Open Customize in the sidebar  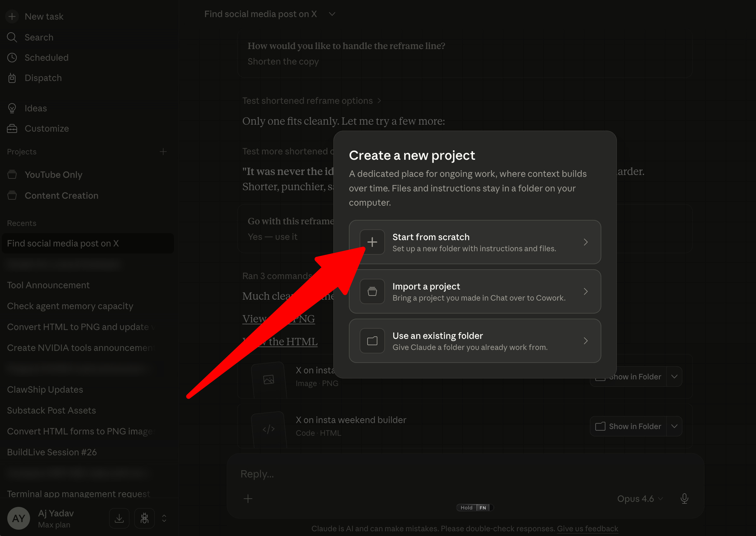[46, 128]
